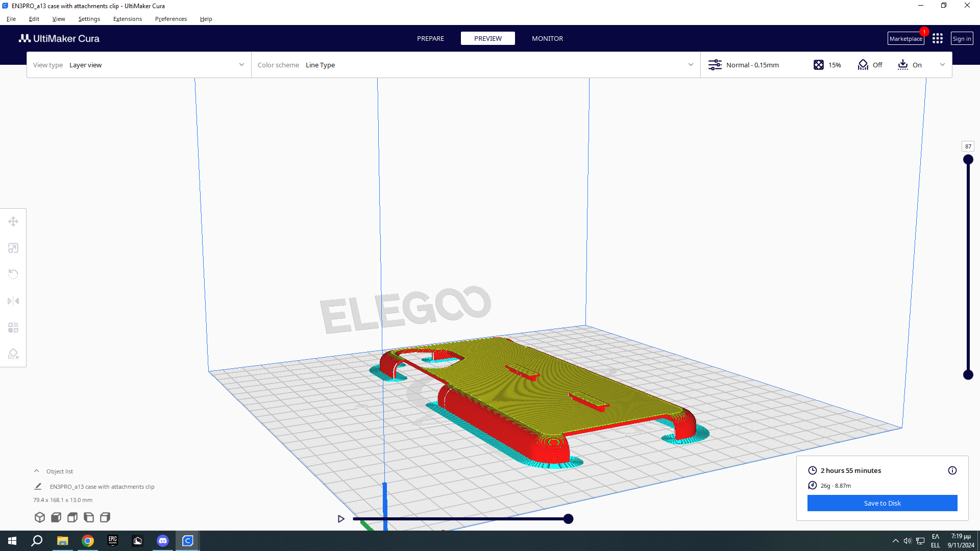
Task: Open print profile settings Normal - 0.15mm
Action: coord(744,65)
